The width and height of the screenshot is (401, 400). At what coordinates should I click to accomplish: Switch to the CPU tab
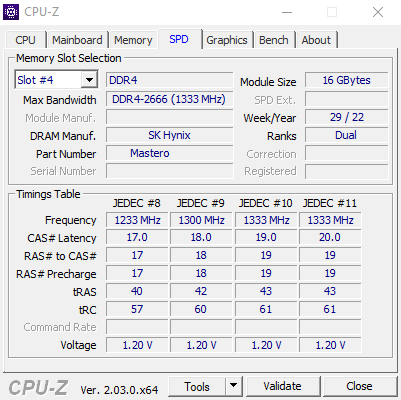point(25,40)
